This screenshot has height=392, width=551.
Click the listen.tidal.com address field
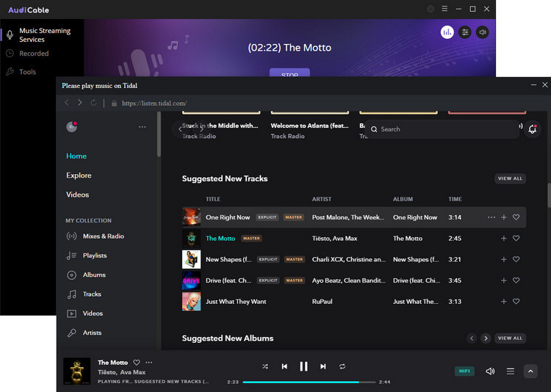point(154,104)
